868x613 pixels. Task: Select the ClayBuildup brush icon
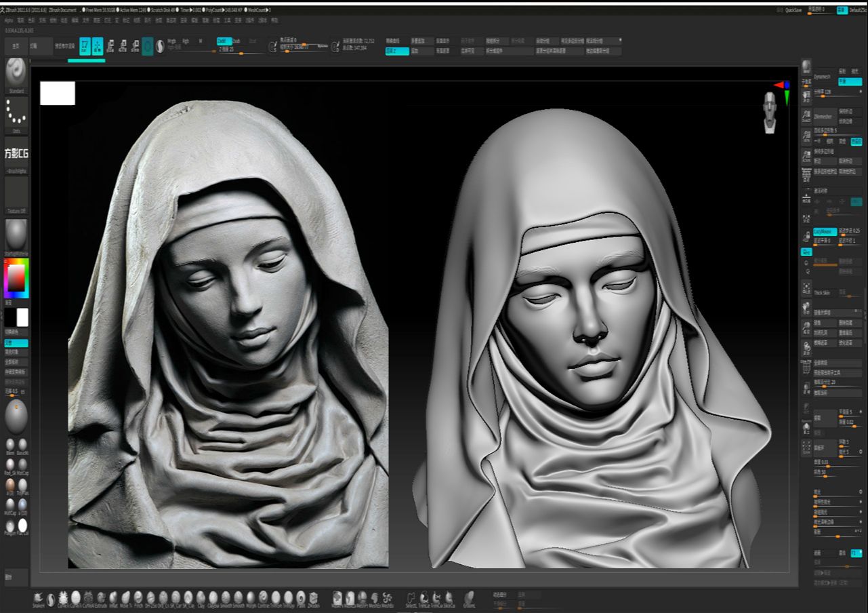point(213,598)
